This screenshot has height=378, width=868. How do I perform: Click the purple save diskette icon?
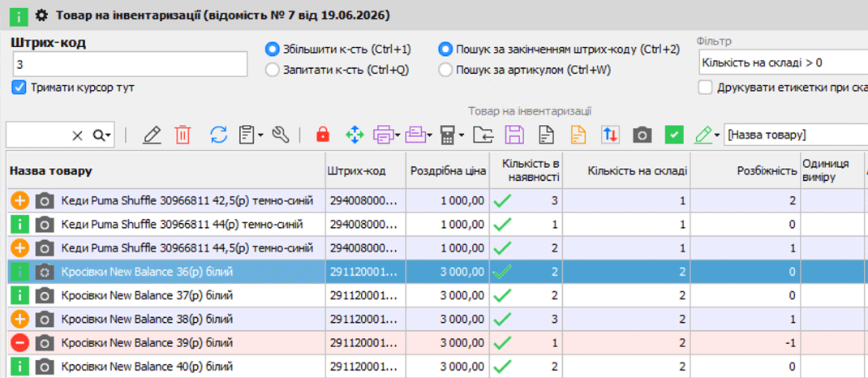click(x=514, y=135)
